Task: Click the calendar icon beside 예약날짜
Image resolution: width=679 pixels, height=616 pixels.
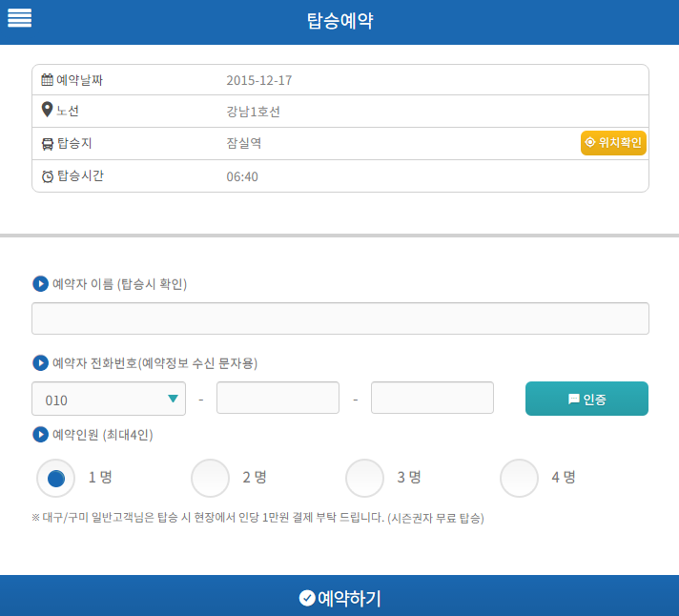Action: click(x=47, y=80)
